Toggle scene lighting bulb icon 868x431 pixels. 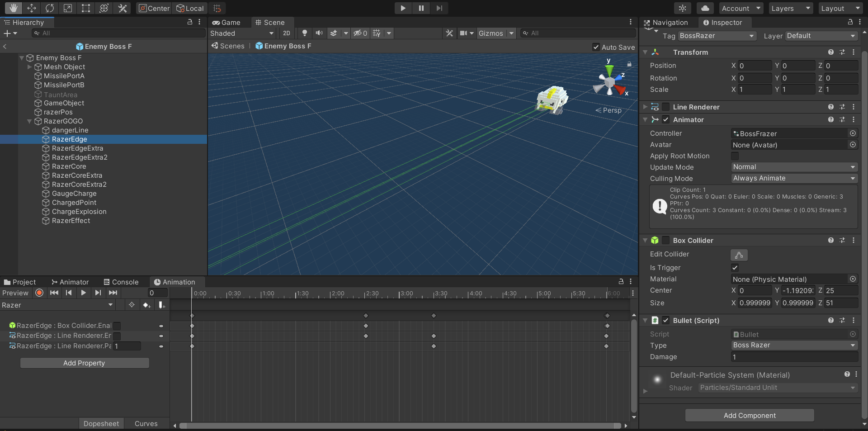point(305,33)
